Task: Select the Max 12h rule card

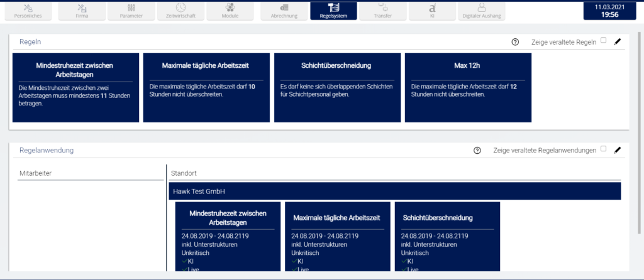Action: pos(468,87)
